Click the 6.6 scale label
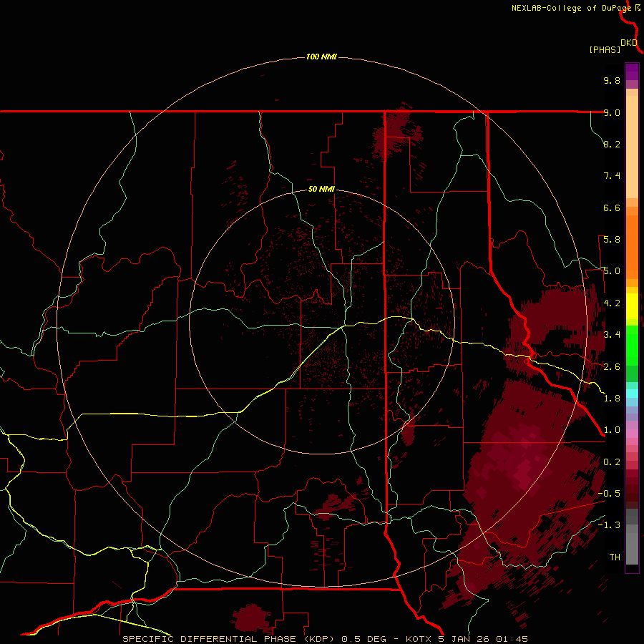 coord(612,208)
